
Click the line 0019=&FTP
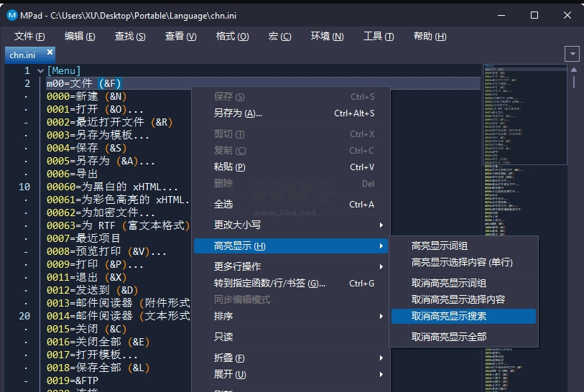73,381
